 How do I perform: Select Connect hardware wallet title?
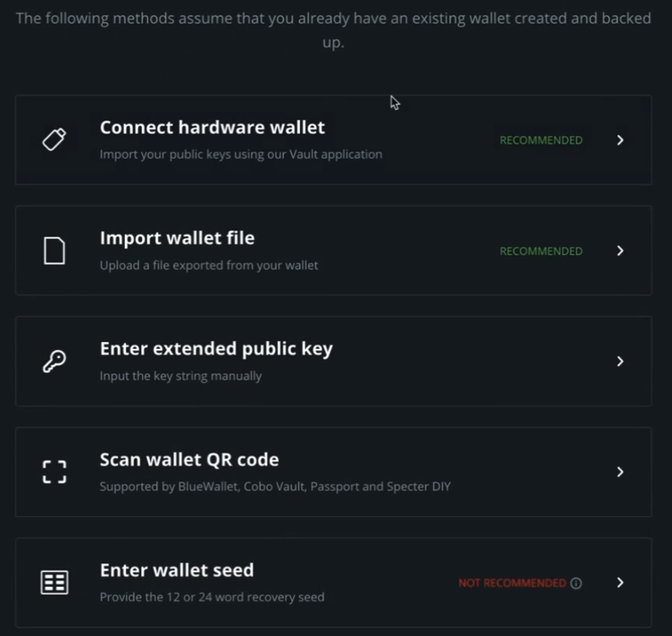tap(212, 128)
